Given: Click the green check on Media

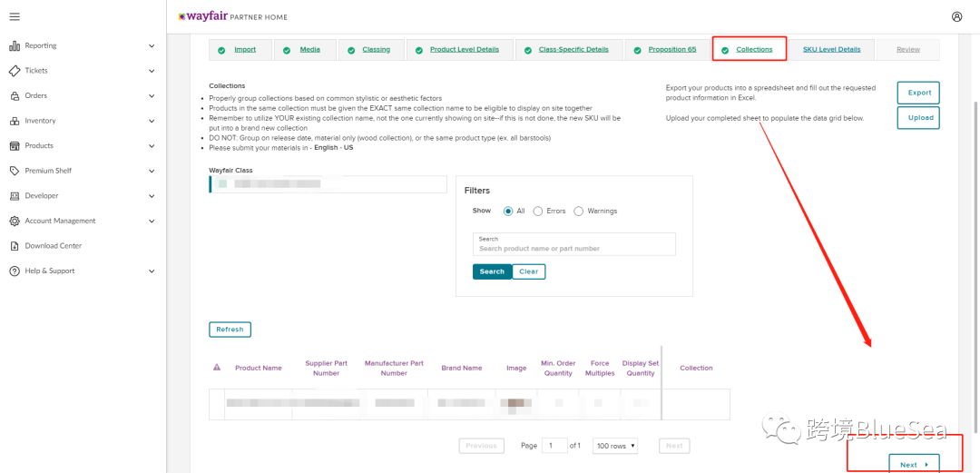Looking at the screenshot, I should coord(286,50).
